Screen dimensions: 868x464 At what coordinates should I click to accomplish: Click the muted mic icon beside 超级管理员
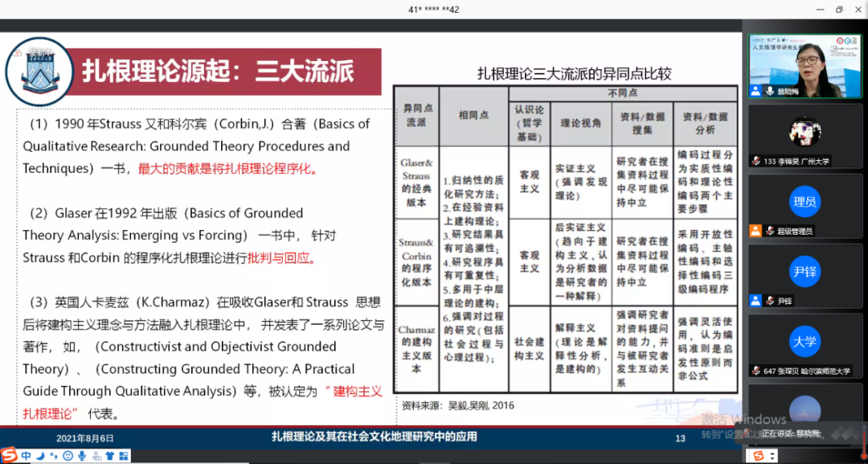769,231
